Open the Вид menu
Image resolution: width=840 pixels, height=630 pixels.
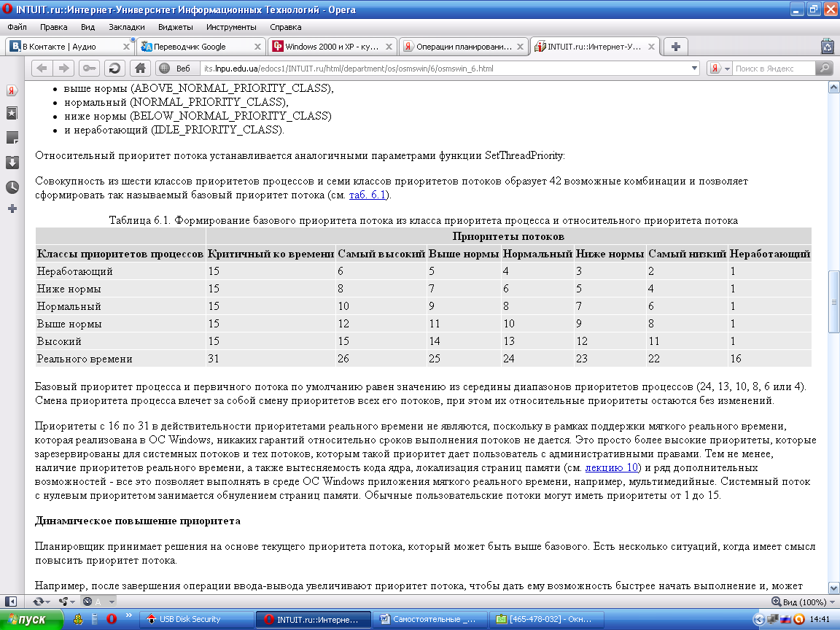tap(87, 27)
